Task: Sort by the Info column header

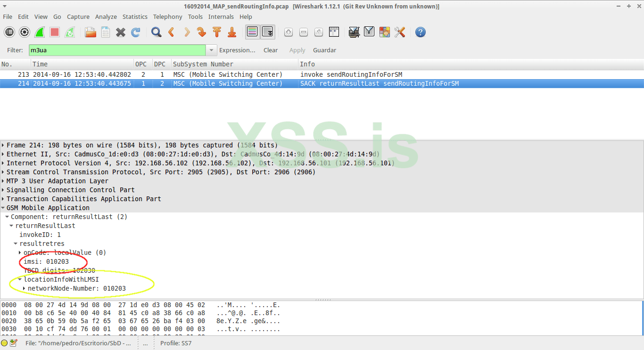Action: pyautogui.click(x=471, y=64)
